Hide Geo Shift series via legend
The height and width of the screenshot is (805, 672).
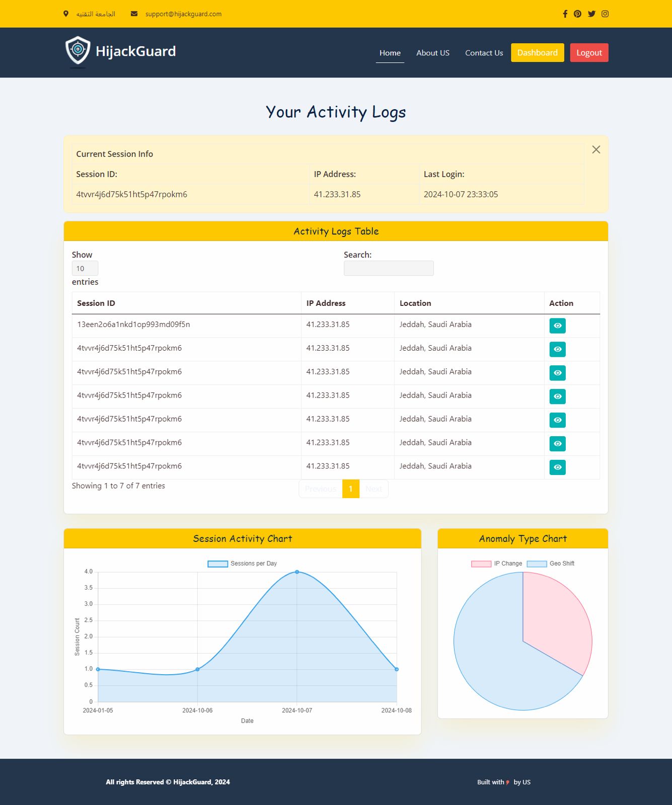click(x=551, y=563)
